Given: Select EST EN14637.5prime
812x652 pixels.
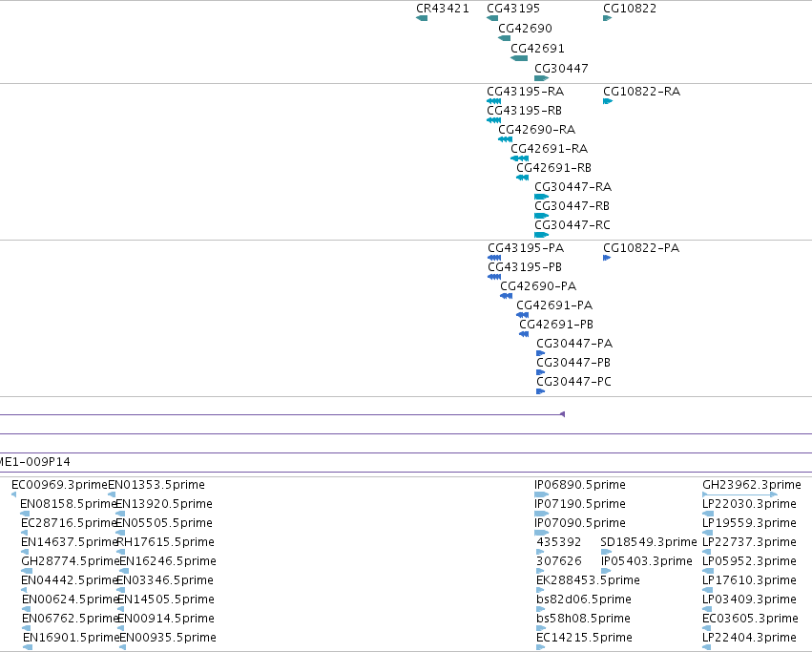Looking at the screenshot, I should [25, 552].
